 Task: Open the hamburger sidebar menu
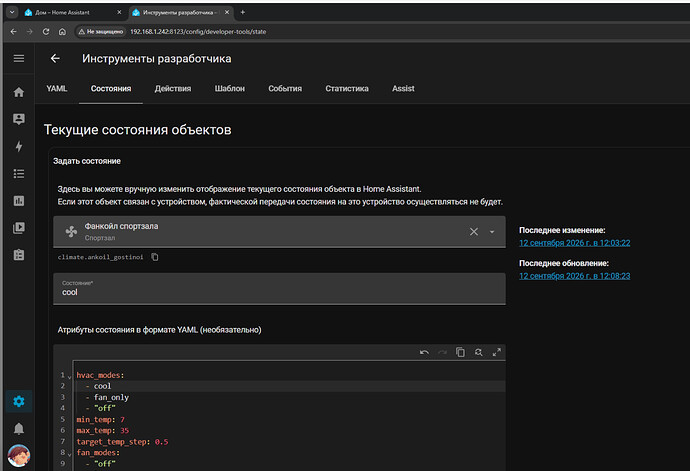pos(18,59)
